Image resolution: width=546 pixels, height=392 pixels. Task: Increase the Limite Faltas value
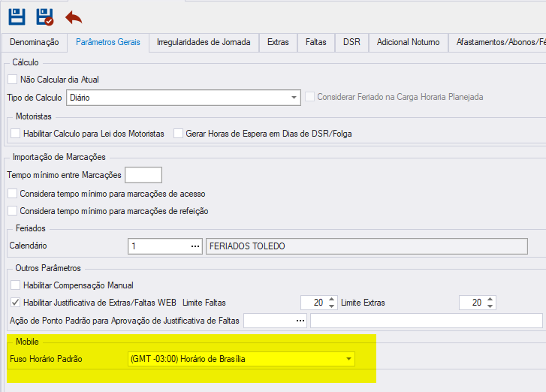pos(331,299)
